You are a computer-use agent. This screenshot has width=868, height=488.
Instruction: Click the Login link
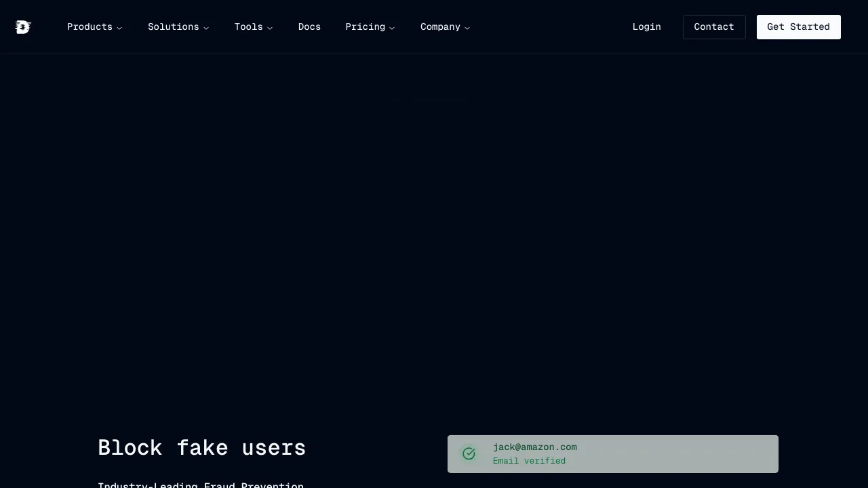[646, 27]
